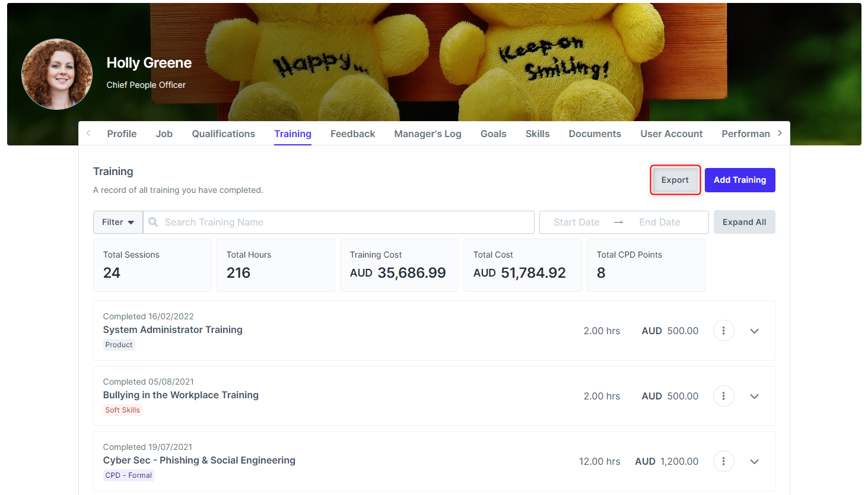
Task: Open the Profile tab
Action: pyautogui.click(x=122, y=134)
